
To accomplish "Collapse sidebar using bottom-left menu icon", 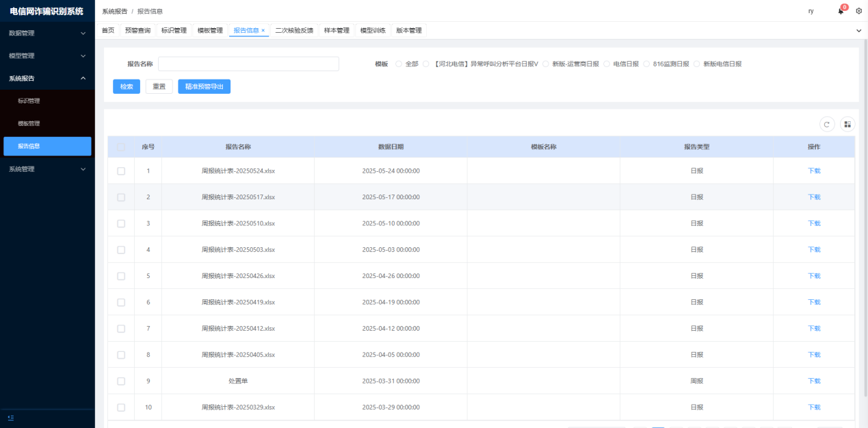I will 11,418.
